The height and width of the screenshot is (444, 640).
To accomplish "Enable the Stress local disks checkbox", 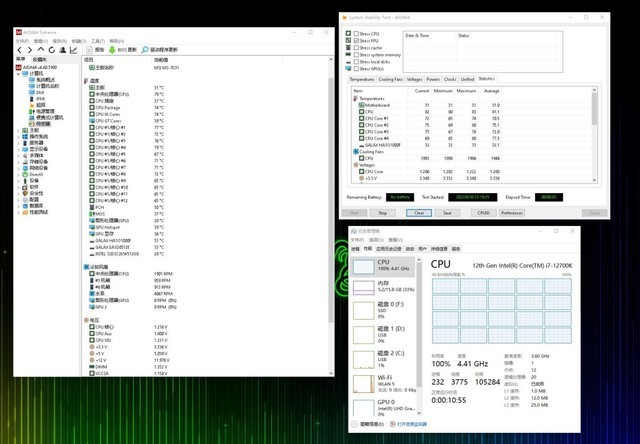I will 356,62.
